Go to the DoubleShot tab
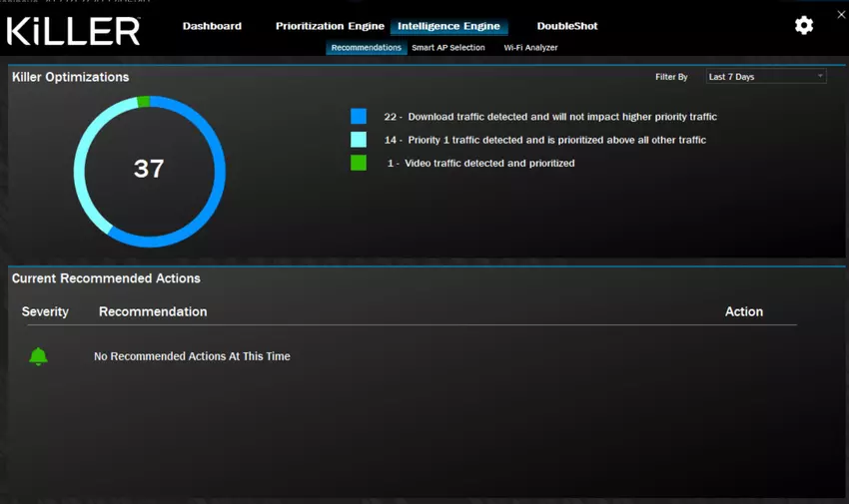 567,26
